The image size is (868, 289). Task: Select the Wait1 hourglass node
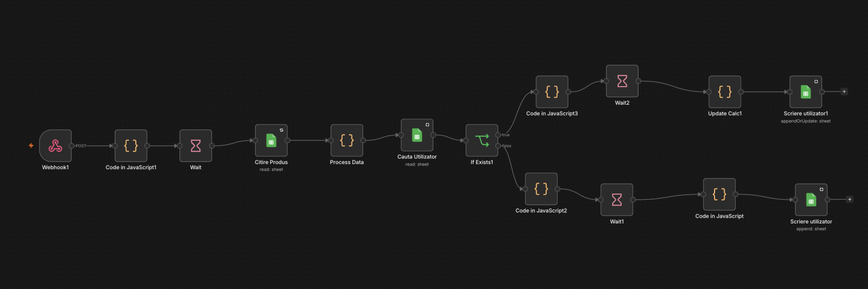pos(617,200)
